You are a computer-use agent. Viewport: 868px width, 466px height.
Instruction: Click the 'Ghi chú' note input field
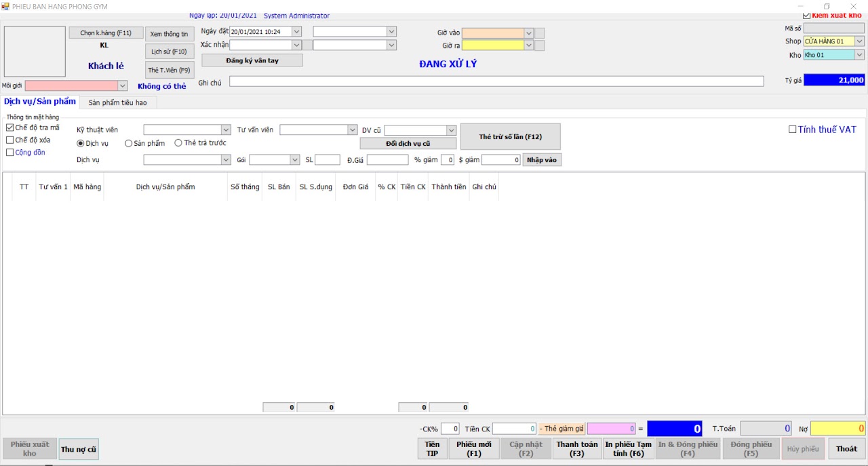[496, 81]
